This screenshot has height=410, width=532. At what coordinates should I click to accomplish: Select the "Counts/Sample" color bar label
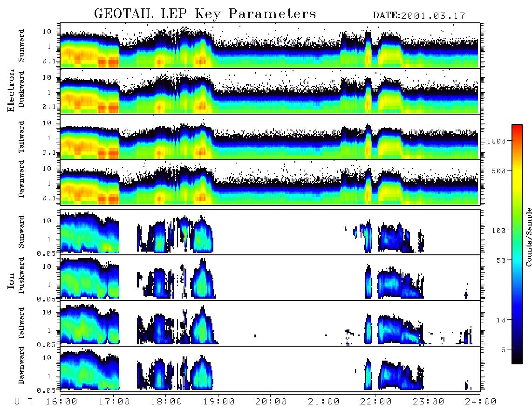(528, 237)
